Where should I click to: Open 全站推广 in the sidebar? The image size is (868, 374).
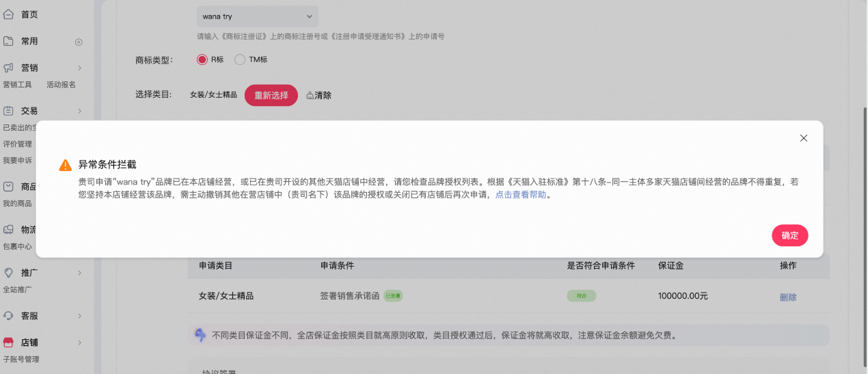[18, 289]
